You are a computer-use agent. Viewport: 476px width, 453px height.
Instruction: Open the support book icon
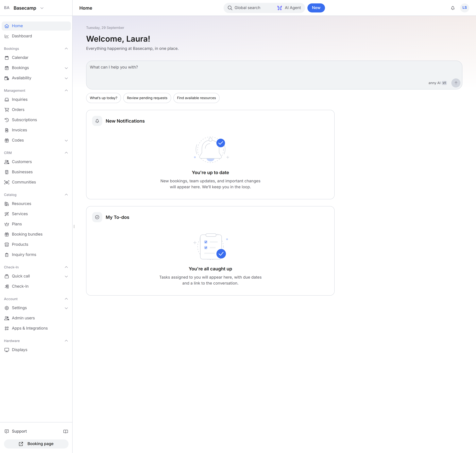65,431
